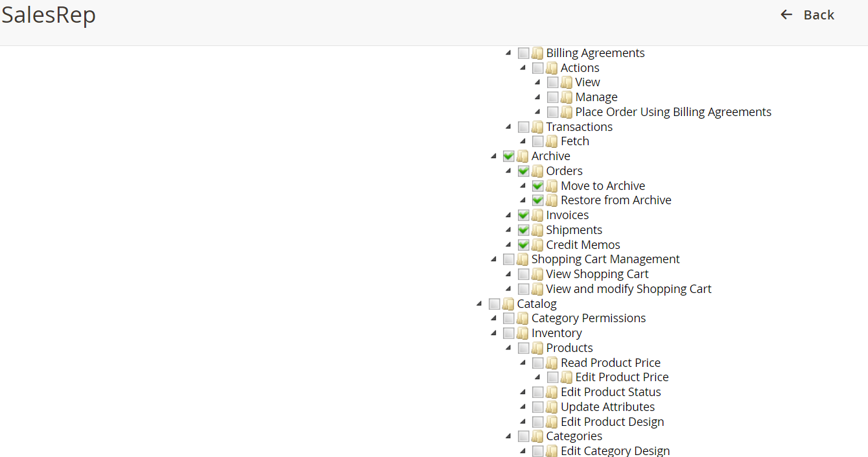Collapse the Inventory tree arrow
The width and height of the screenshot is (868, 457).
(x=493, y=333)
